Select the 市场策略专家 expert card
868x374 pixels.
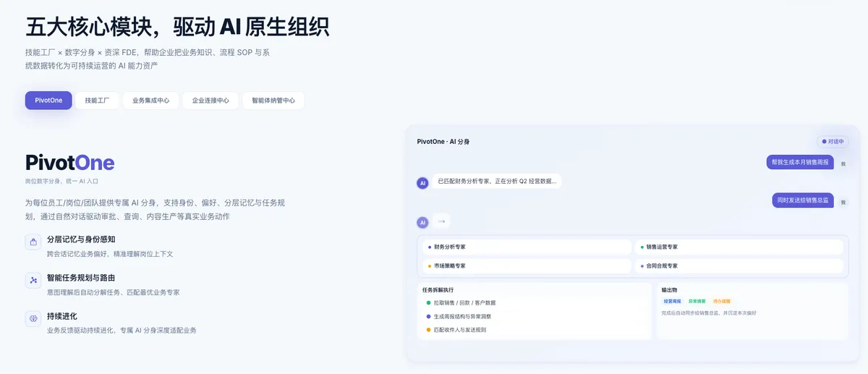pyautogui.click(x=527, y=266)
